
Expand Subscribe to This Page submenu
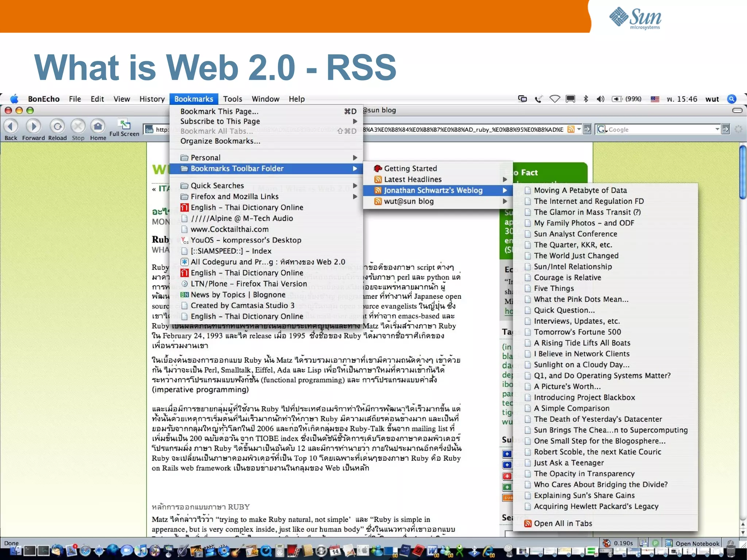pyautogui.click(x=266, y=121)
